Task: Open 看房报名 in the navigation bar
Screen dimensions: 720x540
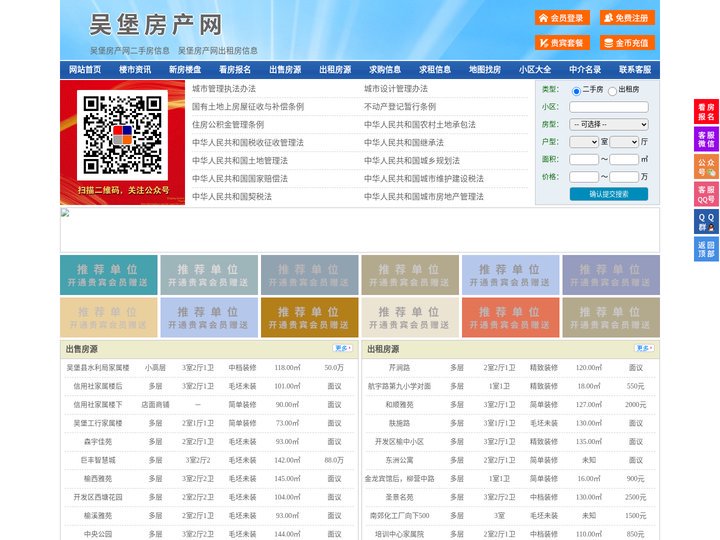Action: (x=235, y=70)
